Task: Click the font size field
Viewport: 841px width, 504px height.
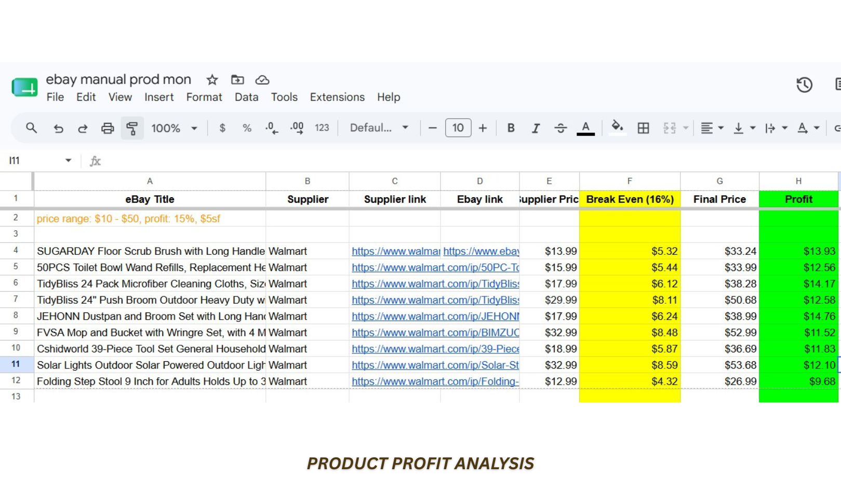Action: point(458,128)
